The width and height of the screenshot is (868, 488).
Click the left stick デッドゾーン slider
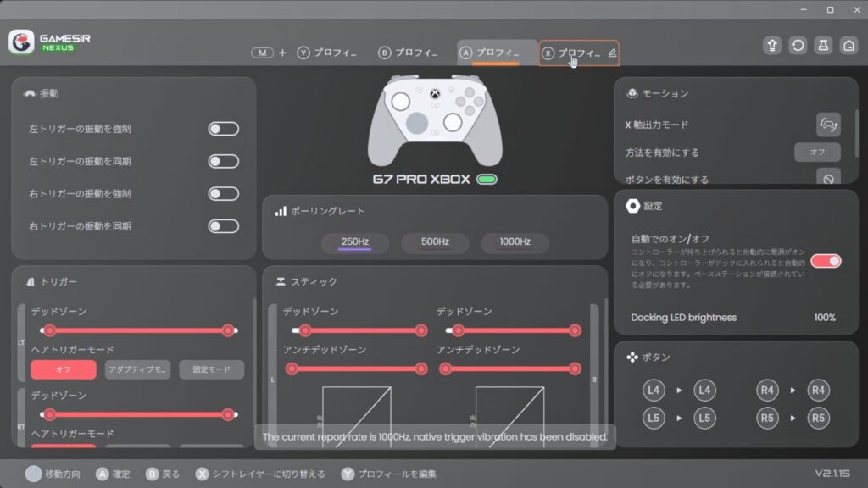[x=359, y=331]
